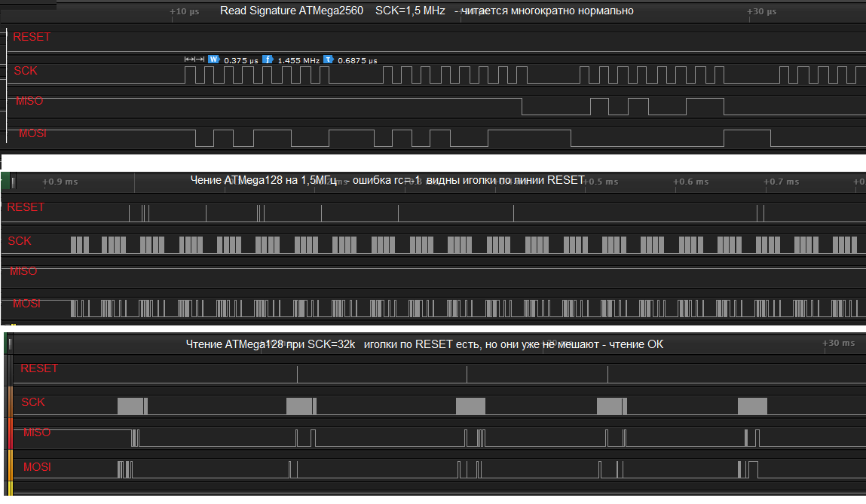Screen dimensions: 866x504
Task: Click the blue W pulse width icon
Action: point(214,60)
